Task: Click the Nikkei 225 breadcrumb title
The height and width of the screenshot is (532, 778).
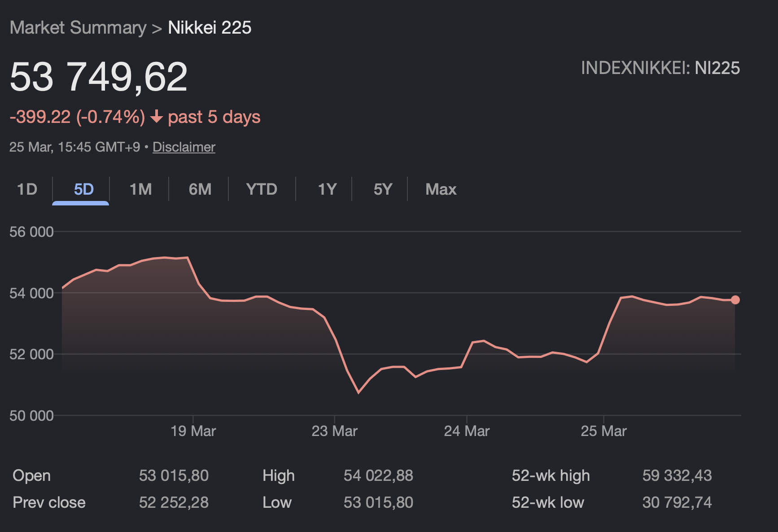Action: coord(210,28)
